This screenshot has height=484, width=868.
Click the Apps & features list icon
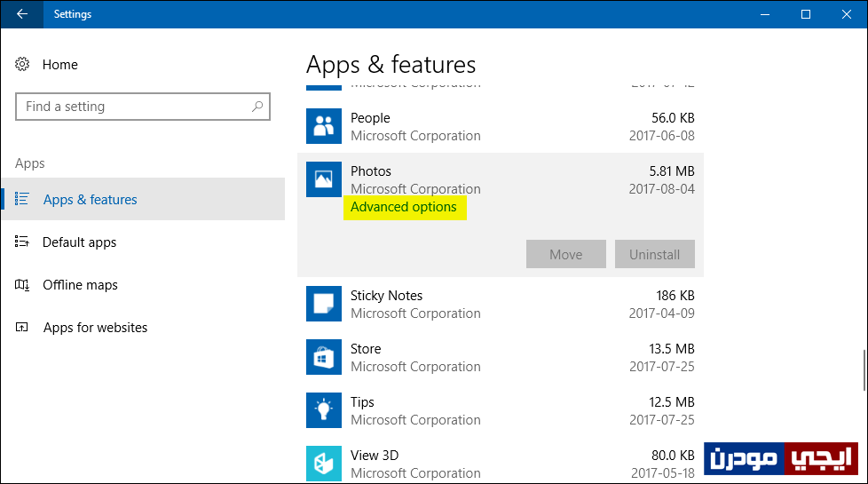[x=21, y=199]
